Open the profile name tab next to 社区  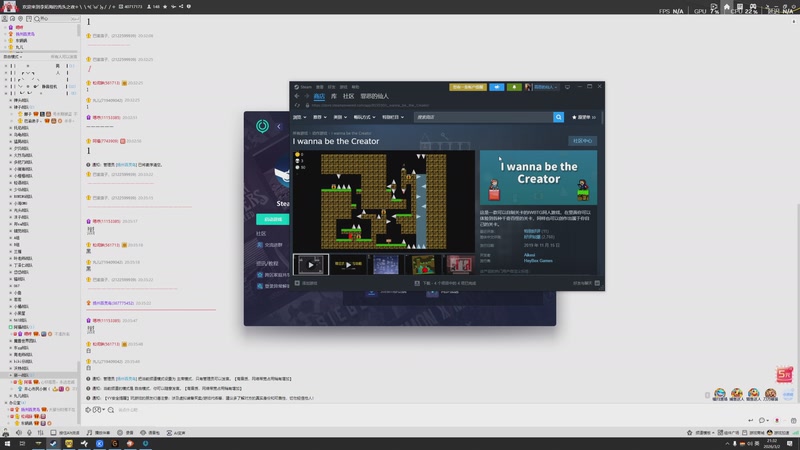tap(374, 96)
